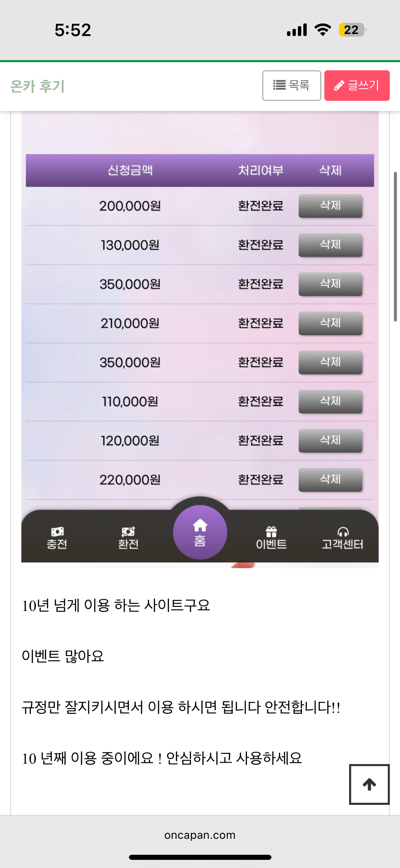Screen dimensions: 400x868
Task: Tap the oncapan.com address bar
Action: 200,835
